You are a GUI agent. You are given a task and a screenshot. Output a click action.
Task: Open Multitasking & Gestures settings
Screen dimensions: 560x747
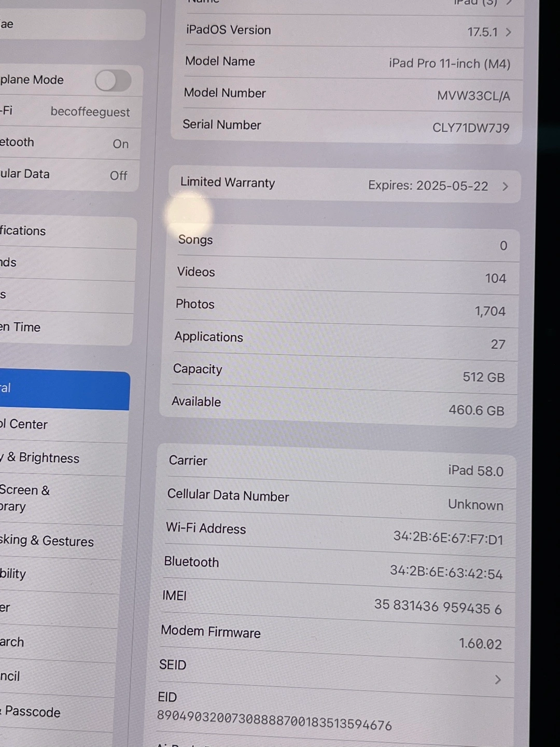62,541
